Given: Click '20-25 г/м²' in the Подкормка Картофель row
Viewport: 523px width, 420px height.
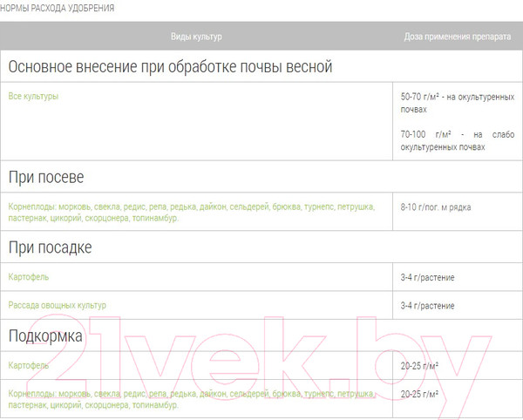Looking at the screenshot, I should [419, 365].
